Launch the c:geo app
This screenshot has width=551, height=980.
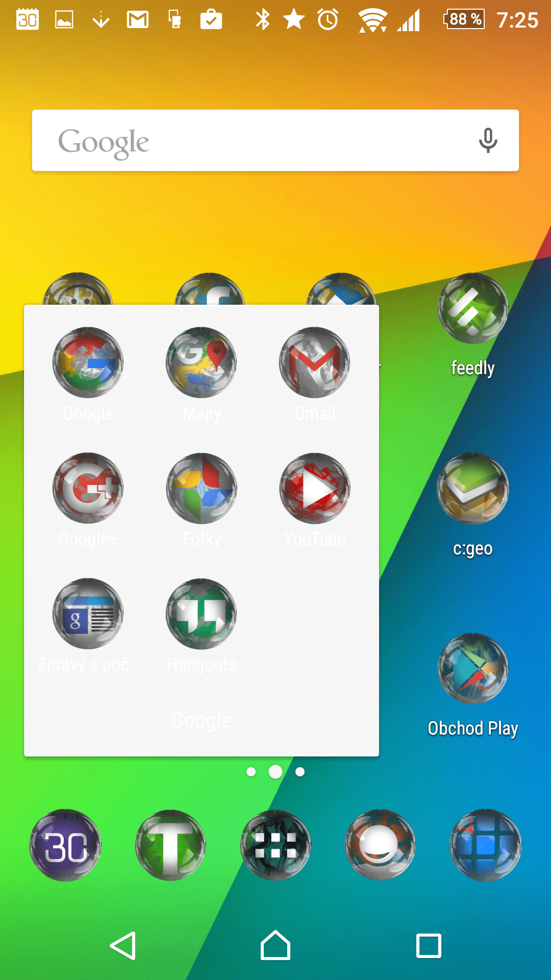(x=473, y=488)
